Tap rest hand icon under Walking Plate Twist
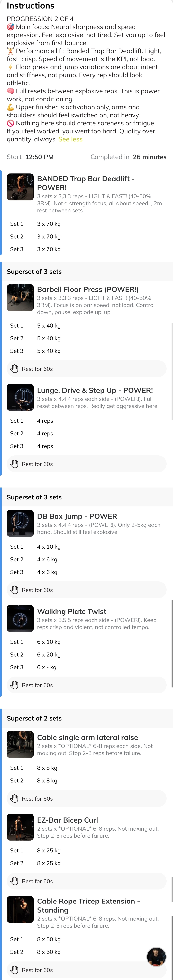Screen dimensions: 173x980 point(14,685)
